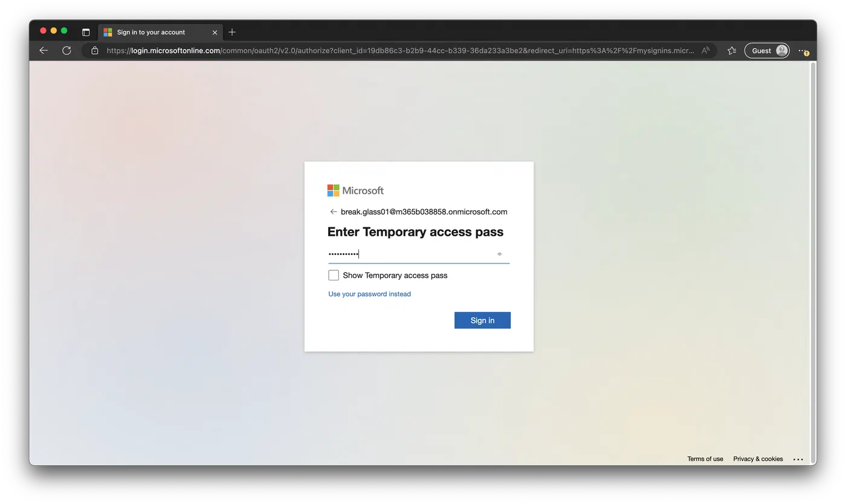Open the Terms of use link
This screenshot has height=504, width=846.
pos(705,459)
